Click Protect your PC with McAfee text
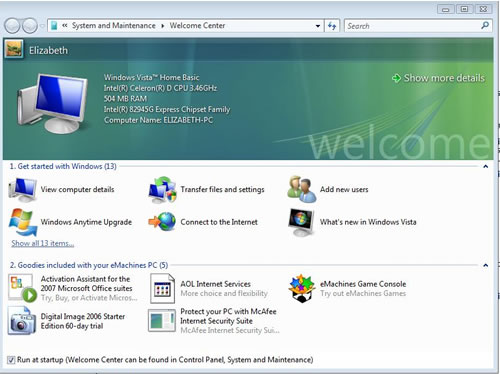The width and height of the screenshot is (500, 374). pyautogui.click(x=228, y=316)
